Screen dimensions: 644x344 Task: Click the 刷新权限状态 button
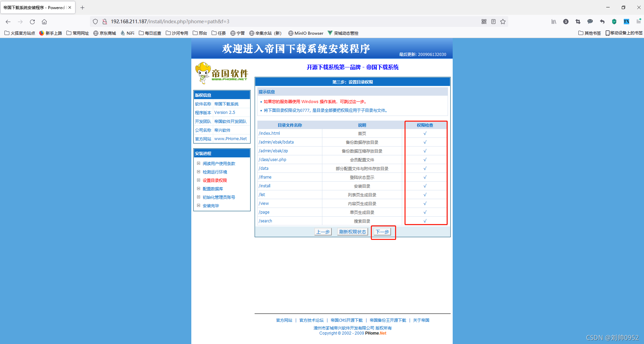353,232
